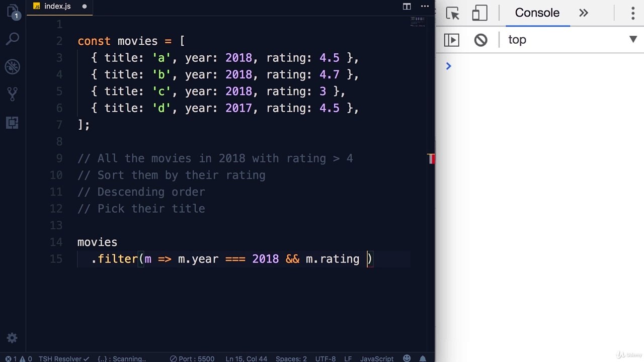Image resolution: width=644 pixels, height=362 pixels.
Task: Toggle the DevTools device toolbar
Action: 479,13
